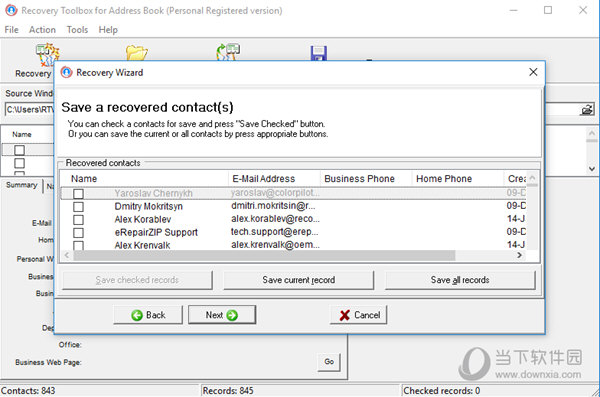Toggle second checkbox in main window list
This screenshot has width=600, height=397.
coord(20,163)
